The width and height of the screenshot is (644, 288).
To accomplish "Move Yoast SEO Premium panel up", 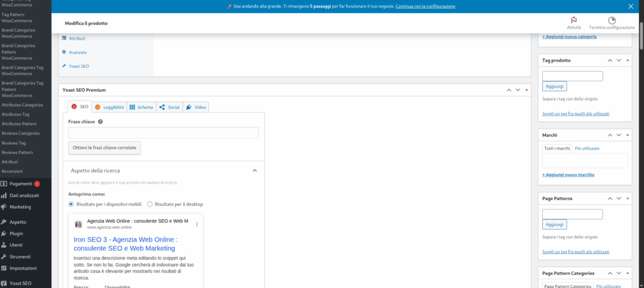I will [509, 89].
